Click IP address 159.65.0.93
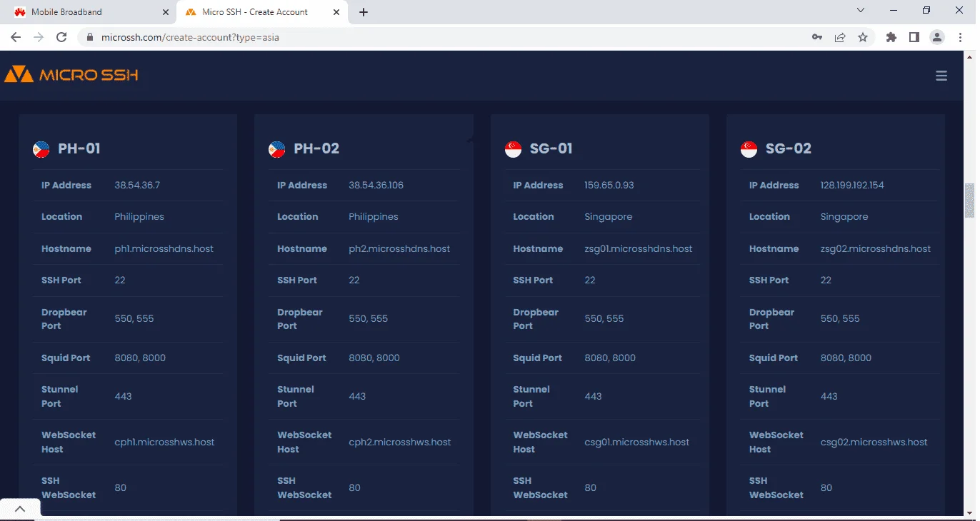980x521 pixels. (609, 186)
